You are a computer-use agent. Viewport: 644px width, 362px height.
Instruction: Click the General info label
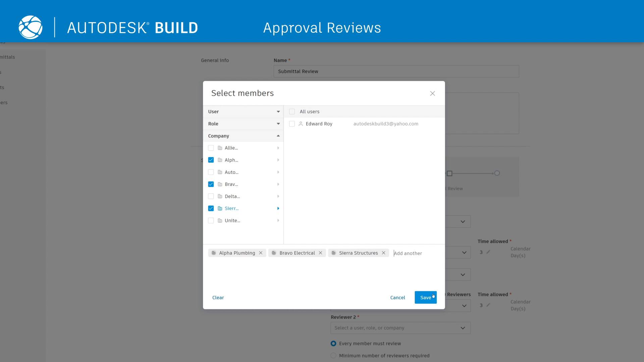click(x=215, y=60)
